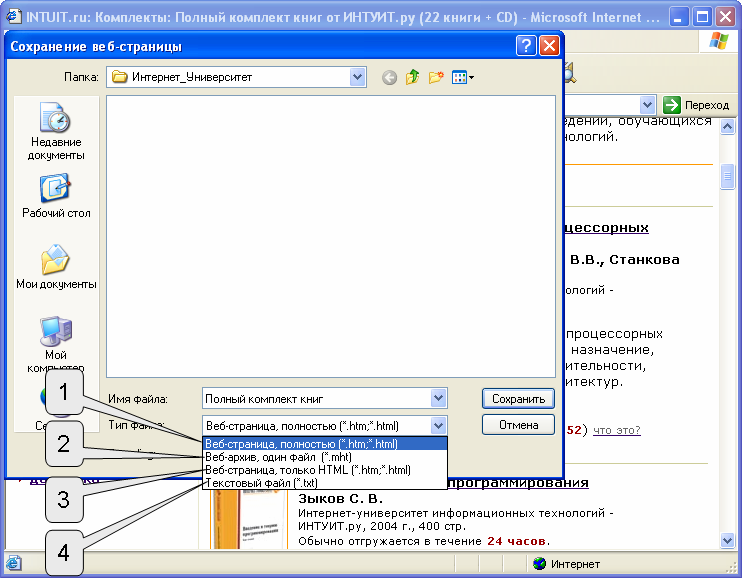Open My Documents (Мои документы) place
The height and width of the screenshot is (578, 742).
click(56, 267)
